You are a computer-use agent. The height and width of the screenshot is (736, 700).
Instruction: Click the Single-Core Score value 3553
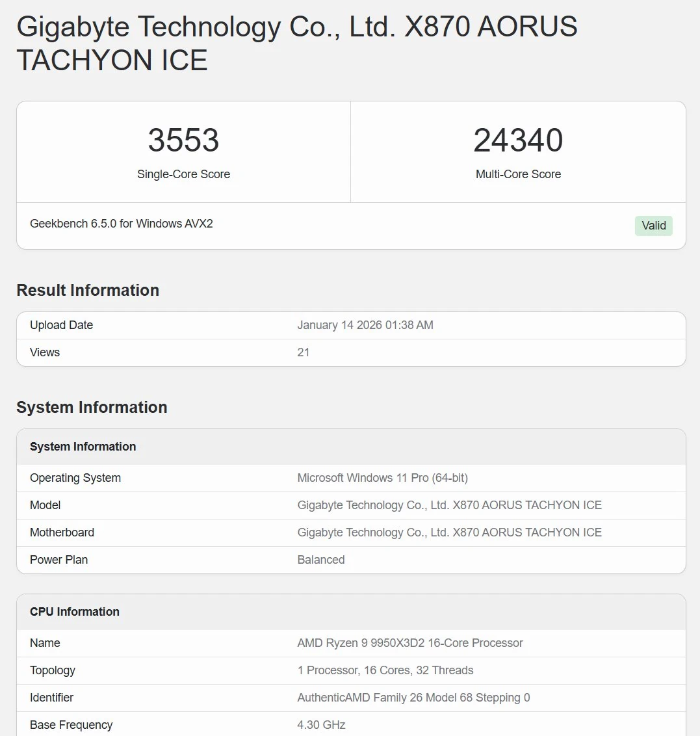[183, 140]
